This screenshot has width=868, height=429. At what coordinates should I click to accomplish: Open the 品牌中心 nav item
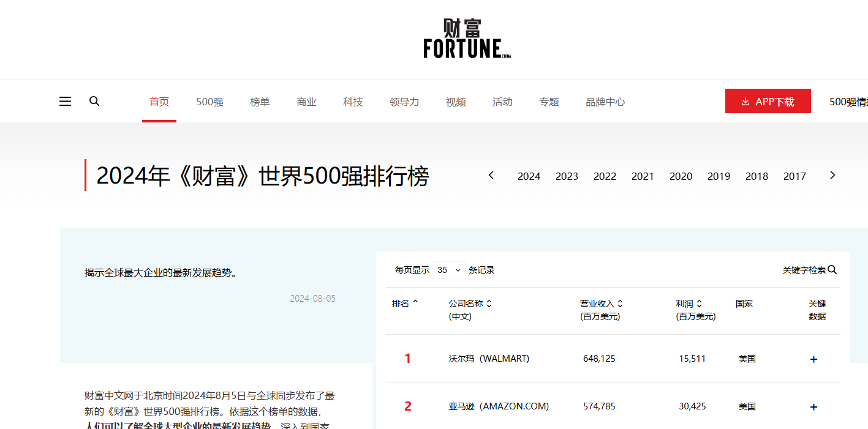pyautogui.click(x=605, y=102)
